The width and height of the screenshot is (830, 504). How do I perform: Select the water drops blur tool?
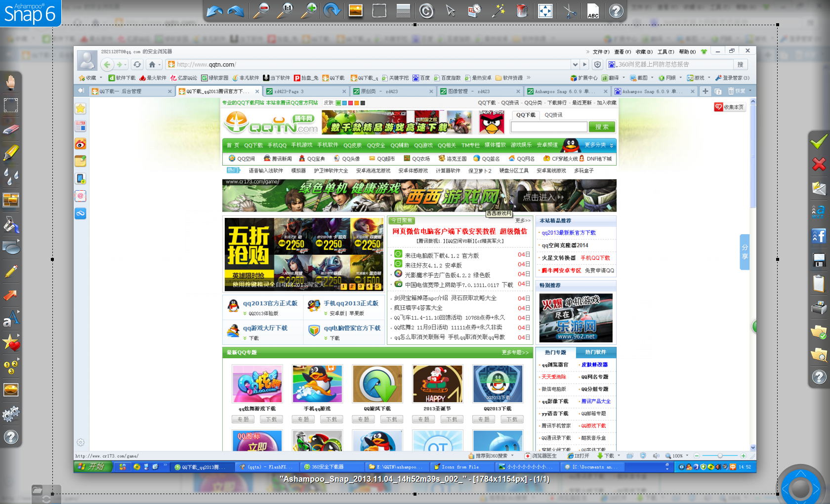[x=11, y=176]
